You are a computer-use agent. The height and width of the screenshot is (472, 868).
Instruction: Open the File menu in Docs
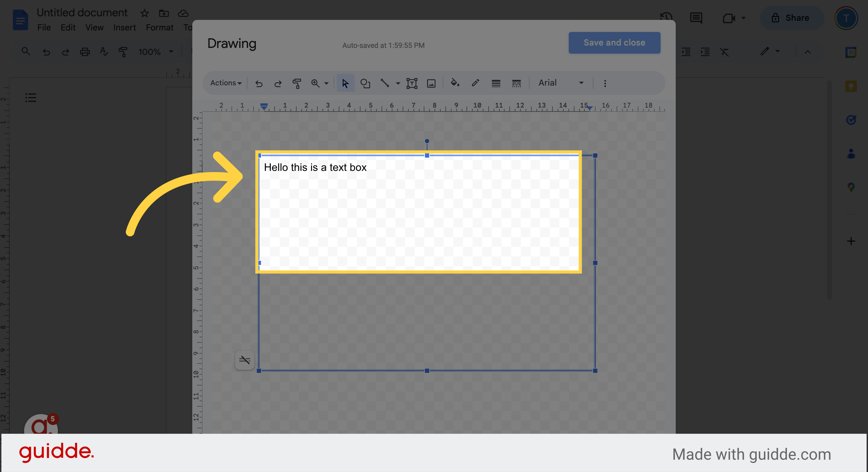click(x=44, y=28)
